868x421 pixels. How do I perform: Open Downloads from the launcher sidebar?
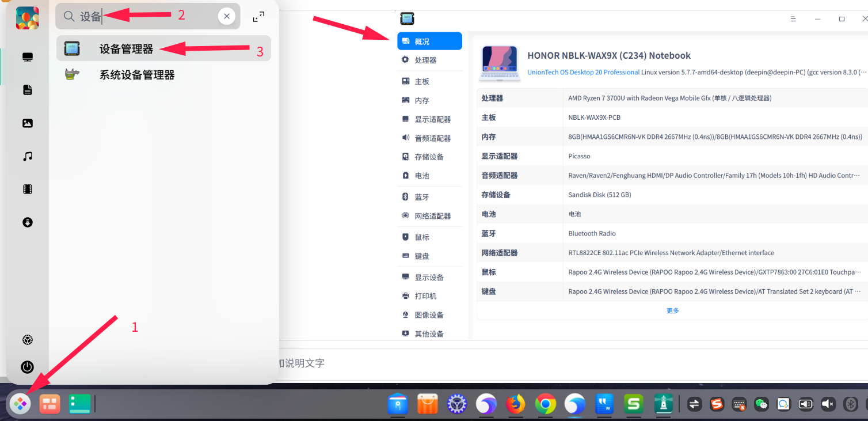28,222
